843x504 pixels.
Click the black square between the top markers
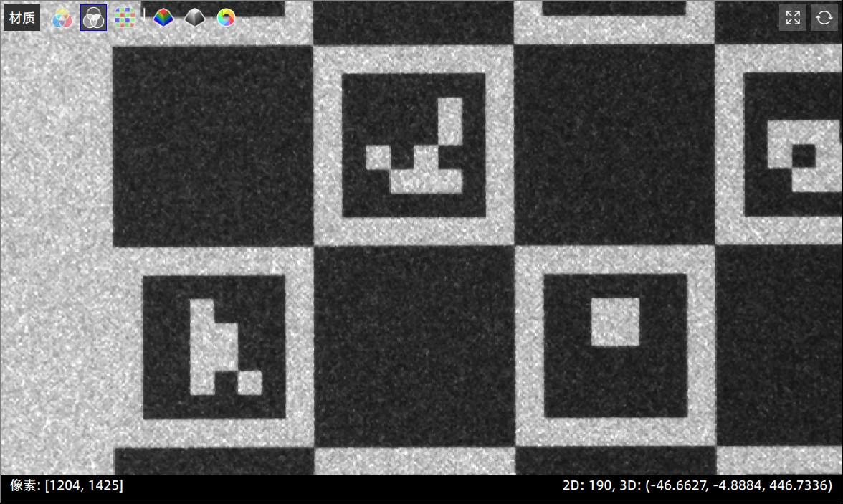pos(614,145)
